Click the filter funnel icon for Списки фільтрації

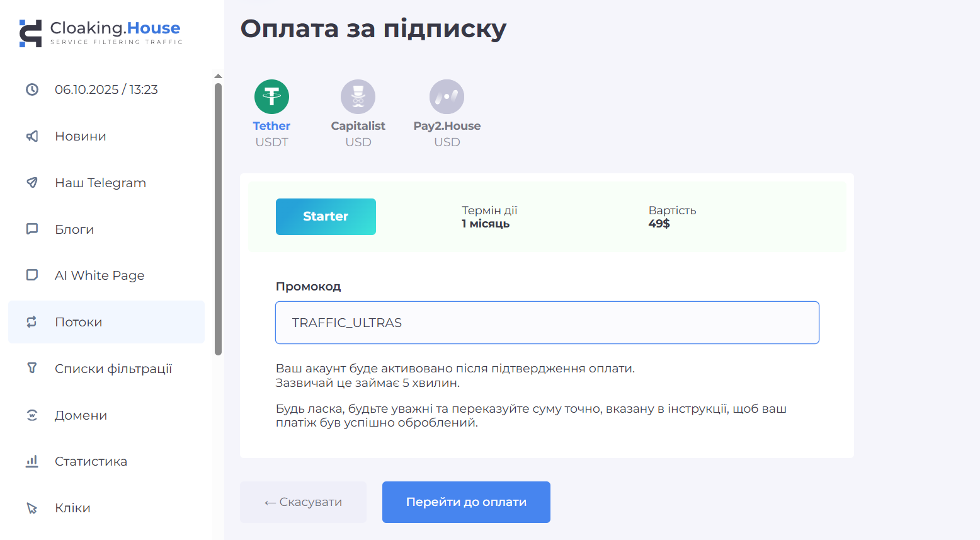click(x=32, y=368)
